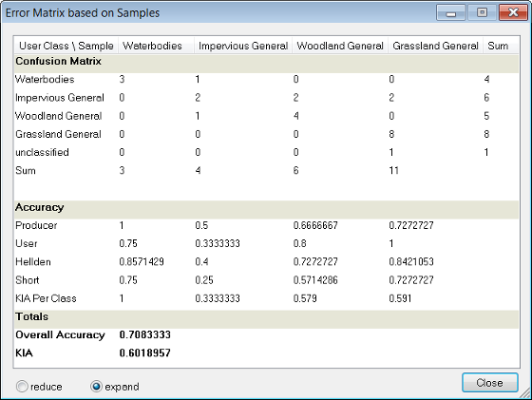Screen dimensions: 532x400
Task: Select the Confusion Matrix section row
Action: pos(266,62)
